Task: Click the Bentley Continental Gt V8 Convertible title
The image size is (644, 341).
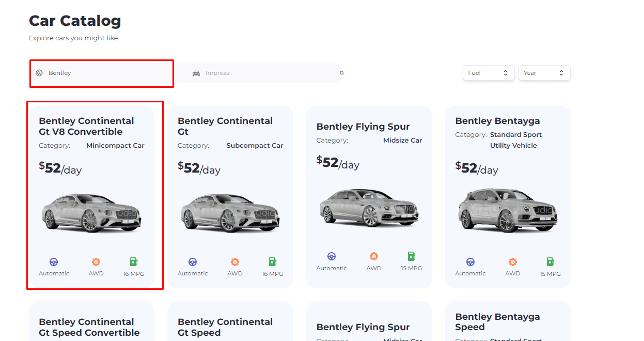Action: 87,126
